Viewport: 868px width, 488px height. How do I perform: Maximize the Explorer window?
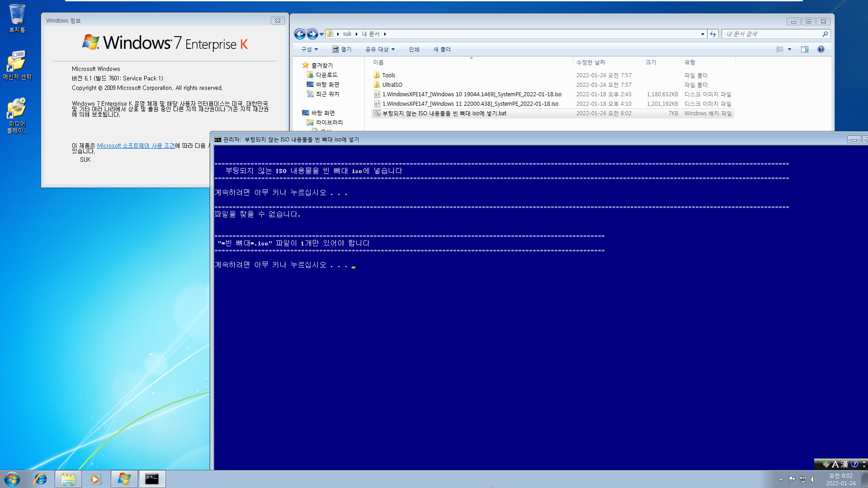(x=808, y=21)
